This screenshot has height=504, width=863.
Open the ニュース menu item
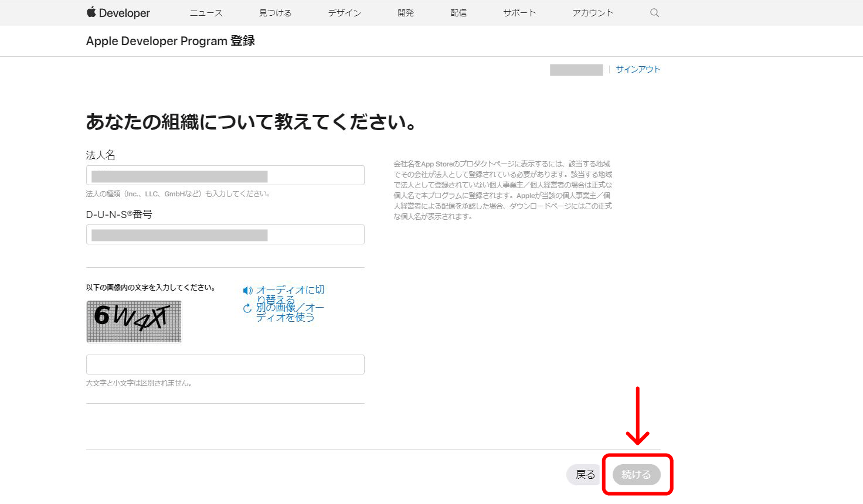click(x=206, y=13)
